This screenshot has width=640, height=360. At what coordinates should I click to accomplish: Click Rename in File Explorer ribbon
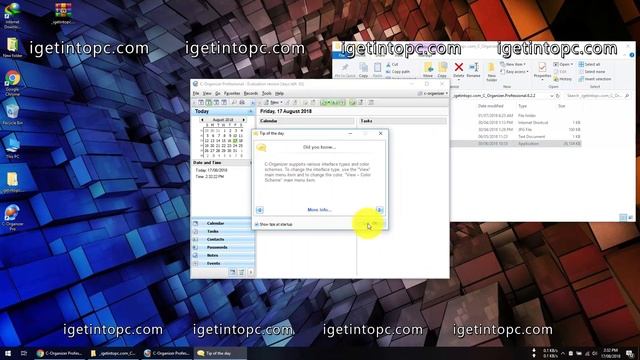[473, 70]
